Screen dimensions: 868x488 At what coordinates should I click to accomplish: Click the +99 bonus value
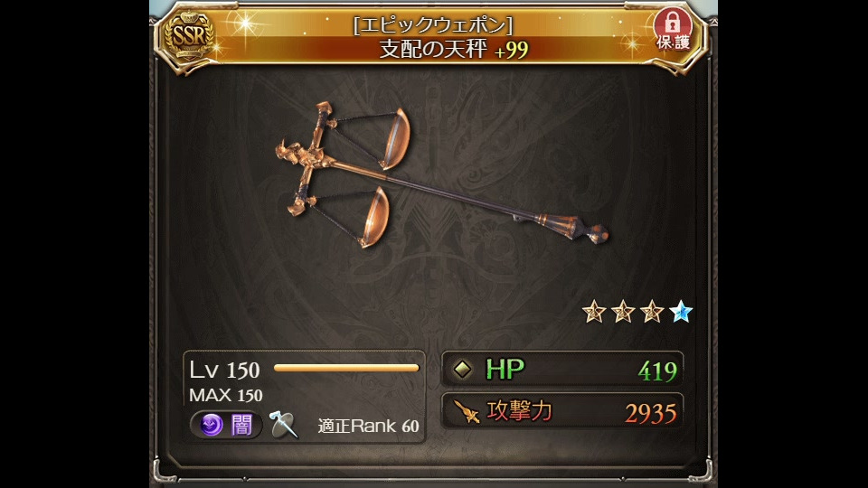[x=512, y=51]
